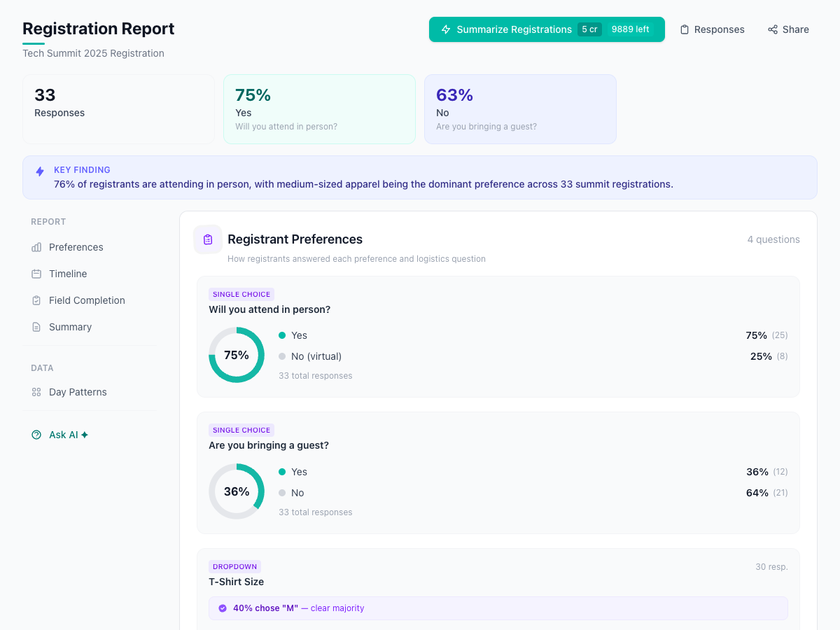Click the Summary document icon

pyautogui.click(x=36, y=327)
